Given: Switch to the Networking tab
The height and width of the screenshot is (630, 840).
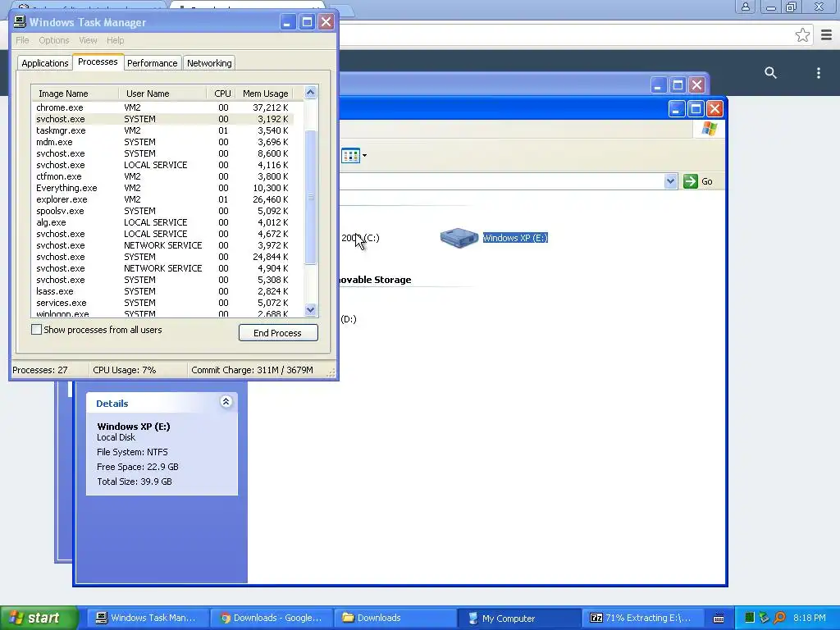Looking at the screenshot, I should (x=209, y=63).
